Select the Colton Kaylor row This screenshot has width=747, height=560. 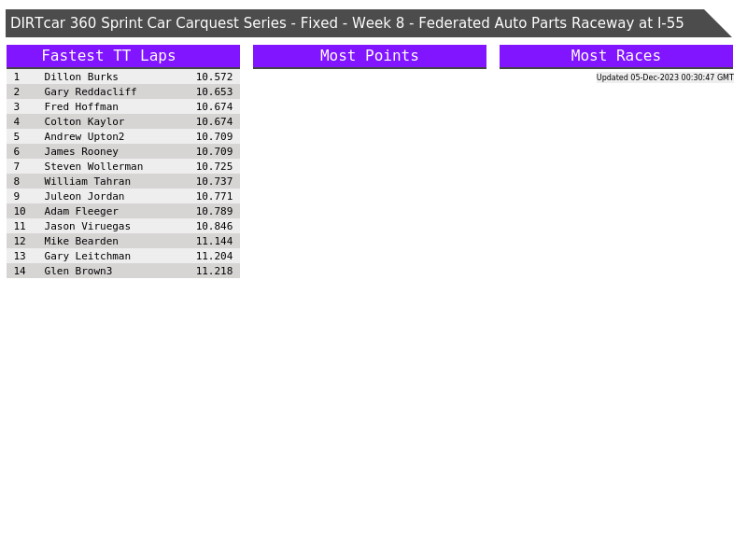[84, 121]
